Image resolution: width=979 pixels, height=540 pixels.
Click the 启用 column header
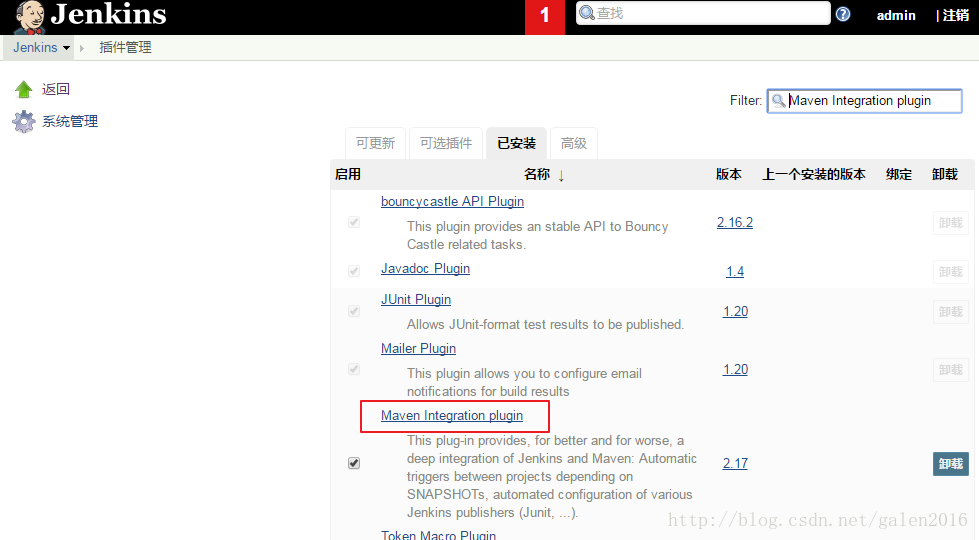click(x=348, y=174)
